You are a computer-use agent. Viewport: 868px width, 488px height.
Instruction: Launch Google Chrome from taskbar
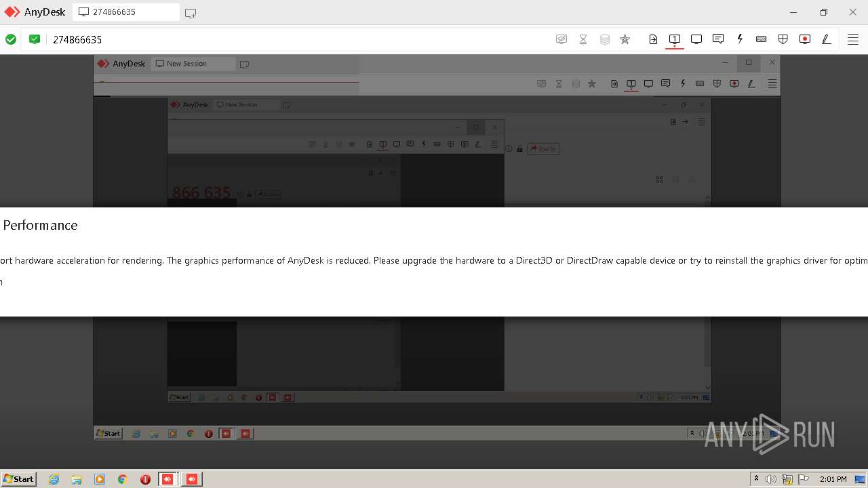tap(123, 479)
